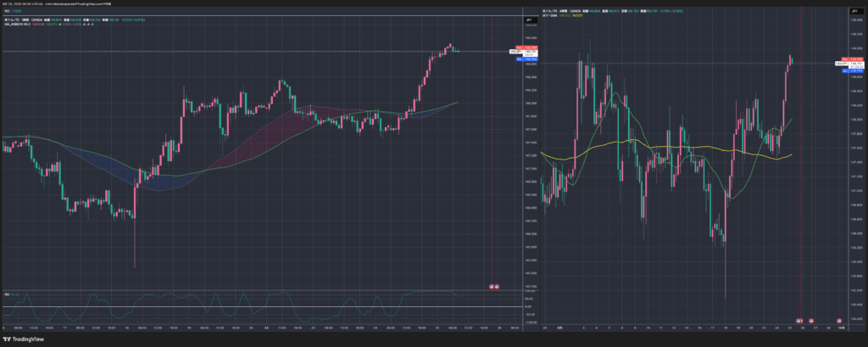Click the 1-hour USD/JPY symbol title on left chart
Image resolution: width=868 pixels, height=347 pixels.
tap(25, 21)
